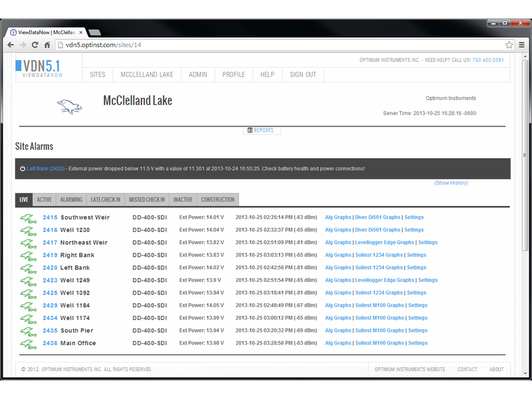Click the page vertical scrollbar thumb
The width and height of the screenshot is (532, 399).
[x=525, y=156]
